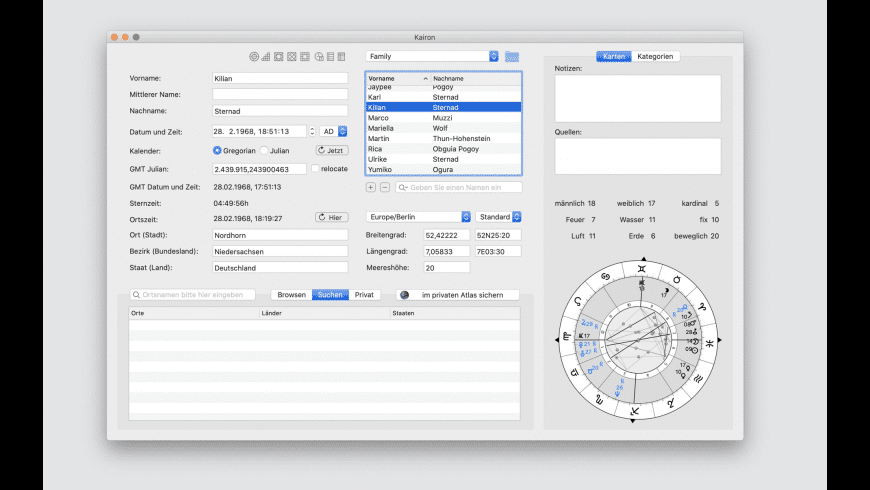Click the magnifier in place search field
Screen dimensions: 870x490
click(x=136, y=295)
